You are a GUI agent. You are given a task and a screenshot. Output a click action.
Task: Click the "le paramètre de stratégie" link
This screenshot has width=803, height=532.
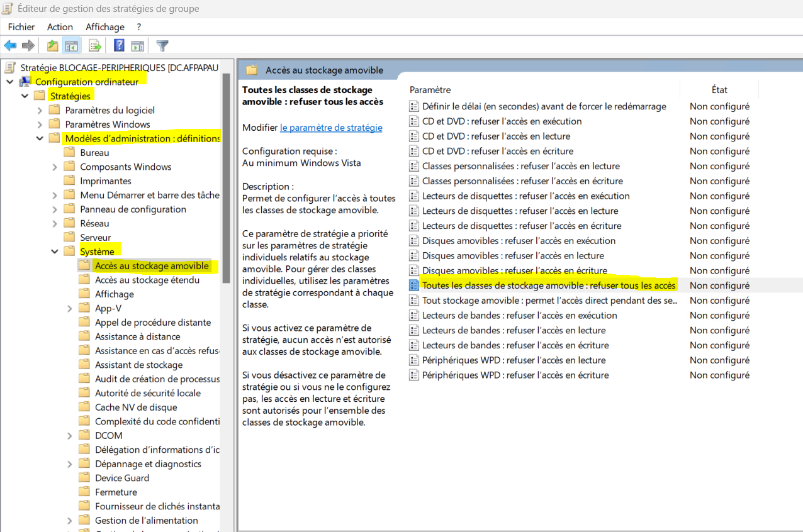331,128
